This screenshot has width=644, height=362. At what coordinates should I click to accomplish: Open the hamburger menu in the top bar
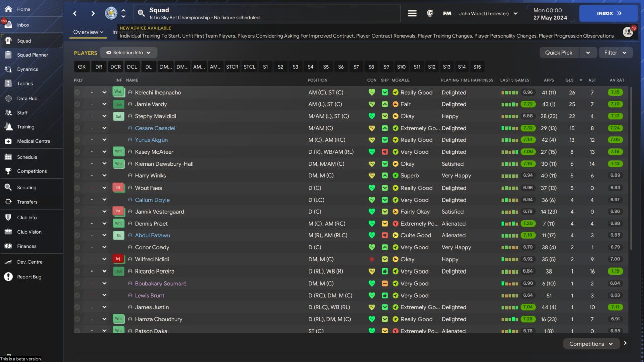(x=412, y=14)
